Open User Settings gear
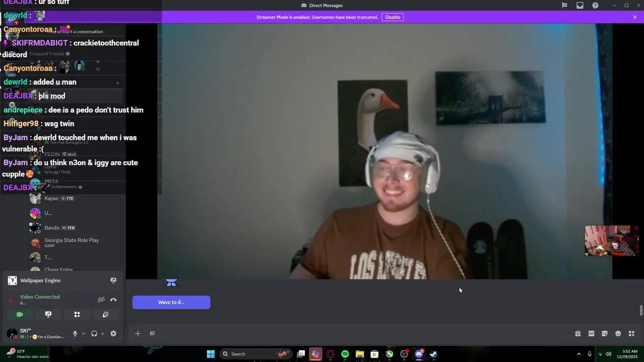Viewport: 644px width, 362px height. point(113,333)
